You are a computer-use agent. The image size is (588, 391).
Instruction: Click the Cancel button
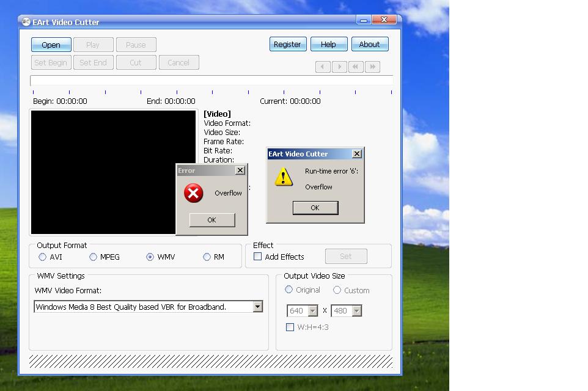178,62
